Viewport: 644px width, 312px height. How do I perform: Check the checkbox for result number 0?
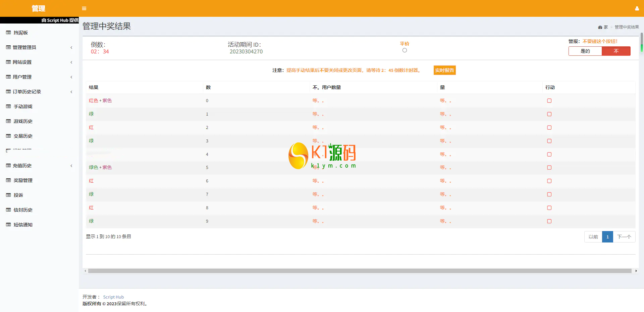tap(549, 101)
